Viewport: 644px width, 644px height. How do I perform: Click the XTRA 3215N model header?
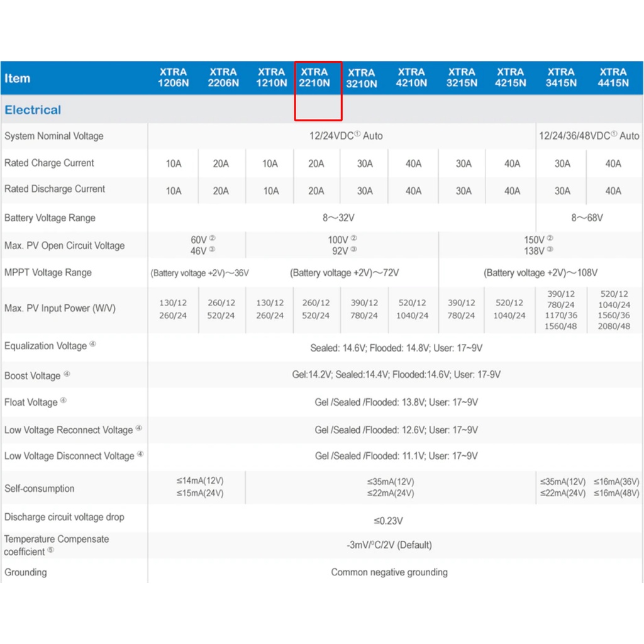(x=462, y=77)
